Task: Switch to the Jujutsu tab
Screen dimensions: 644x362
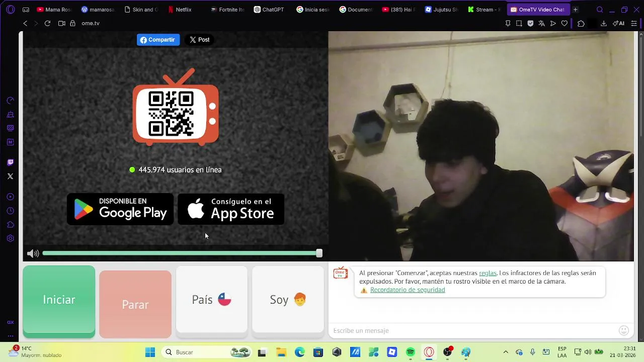Action: [x=441, y=10]
